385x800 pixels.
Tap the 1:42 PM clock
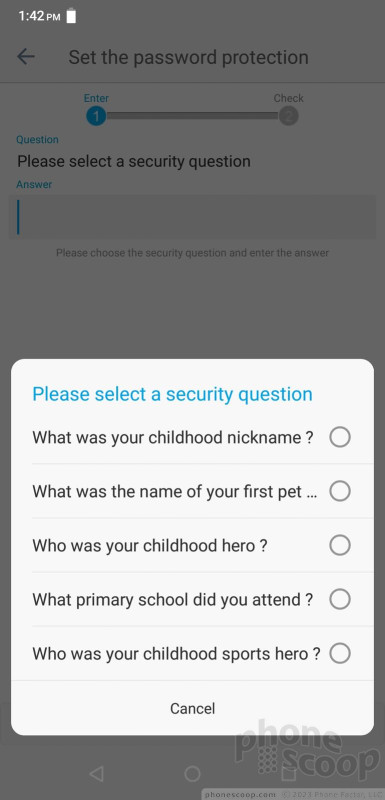click(x=39, y=16)
